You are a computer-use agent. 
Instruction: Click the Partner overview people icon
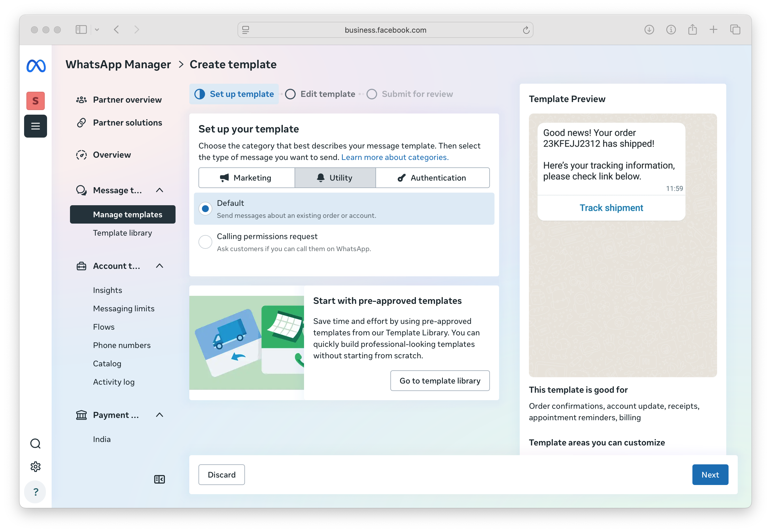click(x=81, y=100)
